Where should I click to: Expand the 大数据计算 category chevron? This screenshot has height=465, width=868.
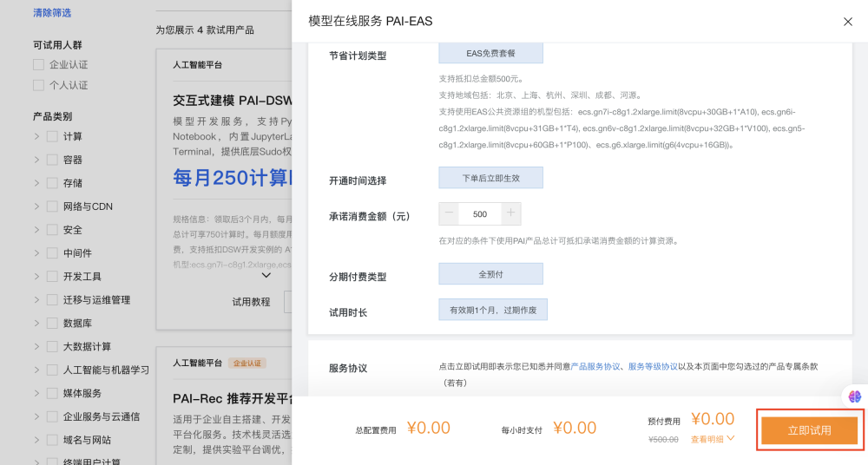coord(36,346)
